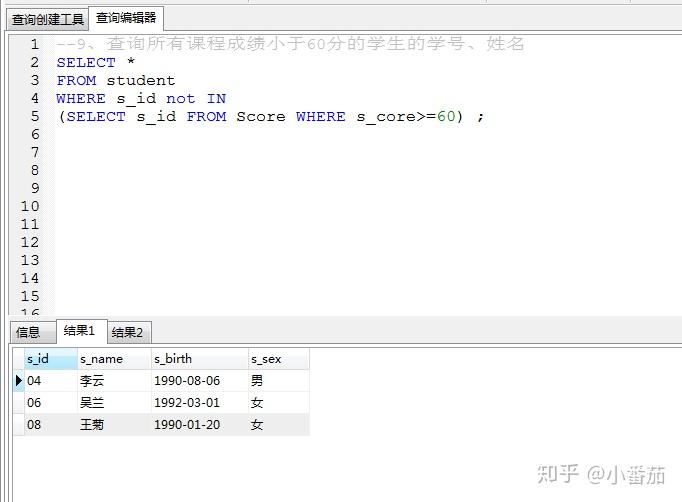Switch to the 查询创建工具 tab
682x502 pixels.
point(47,20)
